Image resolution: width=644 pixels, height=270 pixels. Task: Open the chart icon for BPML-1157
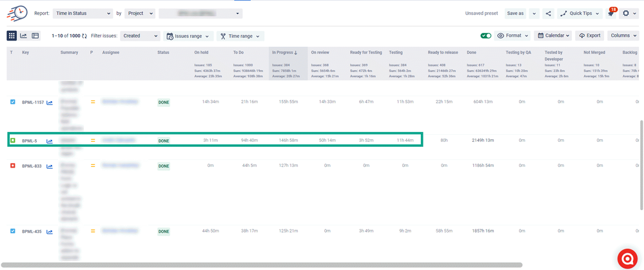(x=50, y=102)
